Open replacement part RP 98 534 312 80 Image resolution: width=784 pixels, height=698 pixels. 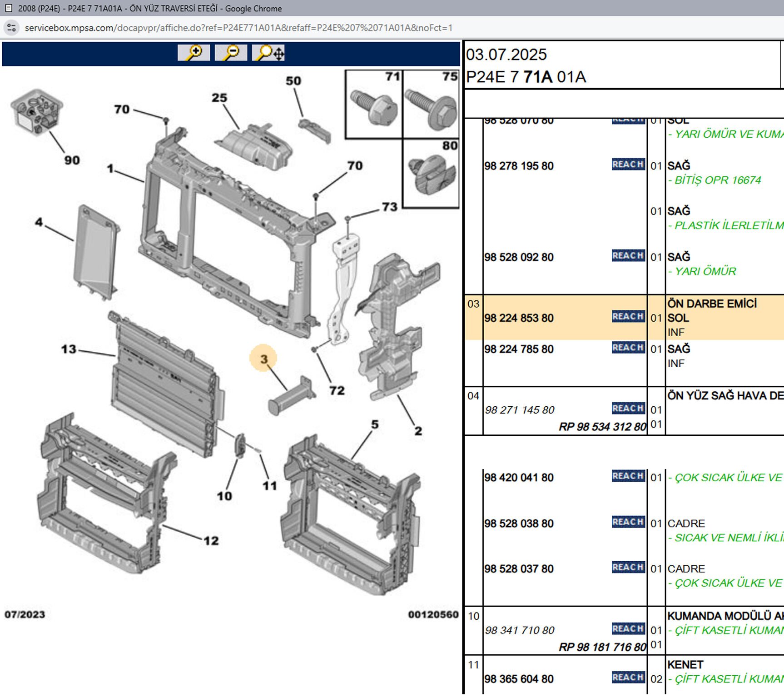tap(602, 427)
